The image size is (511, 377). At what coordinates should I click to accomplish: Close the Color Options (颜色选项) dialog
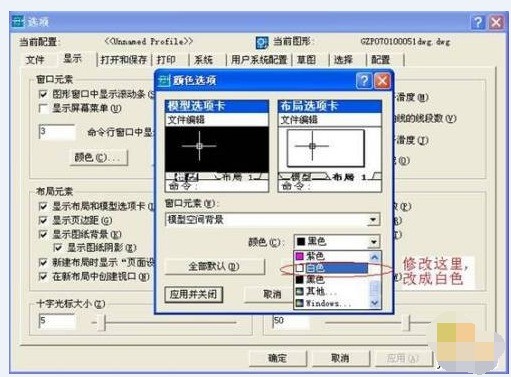coord(382,80)
